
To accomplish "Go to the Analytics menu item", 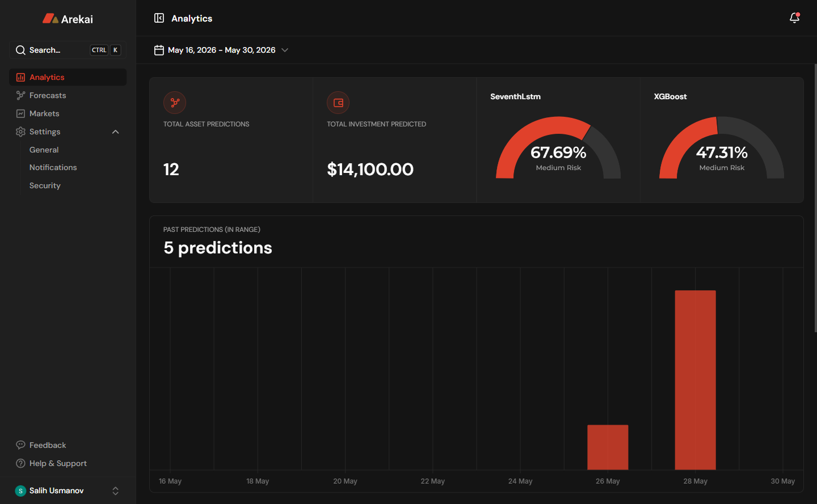I will [x=68, y=77].
